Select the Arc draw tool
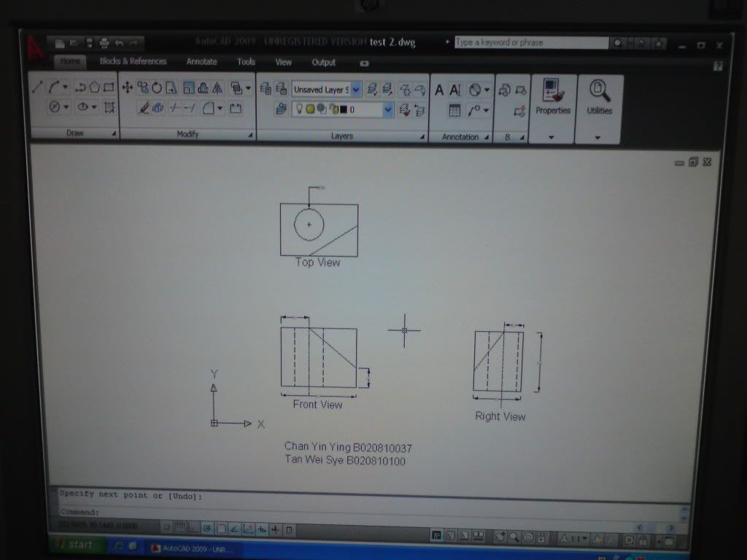Viewport: 747px width, 560px height. [53, 87]
